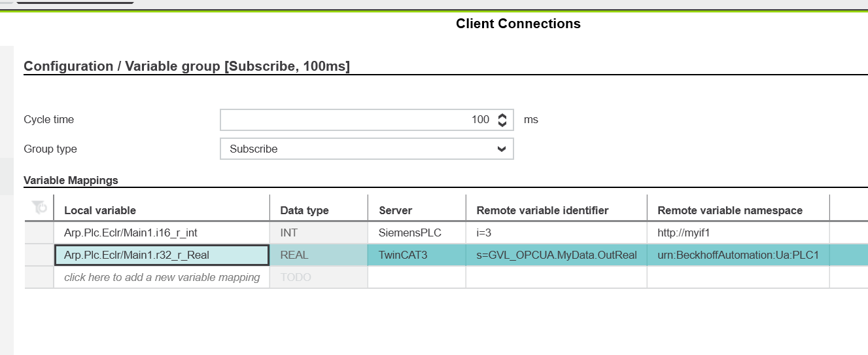Click the Configuration / Variable group heading
This screenshot has height=355, width=868.
(x=186, y=66)
